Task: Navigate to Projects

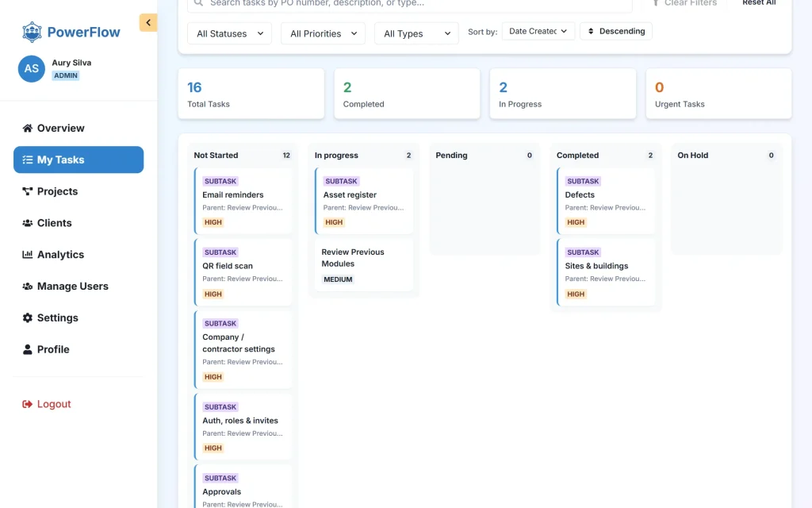Action: tap(79, 191)
